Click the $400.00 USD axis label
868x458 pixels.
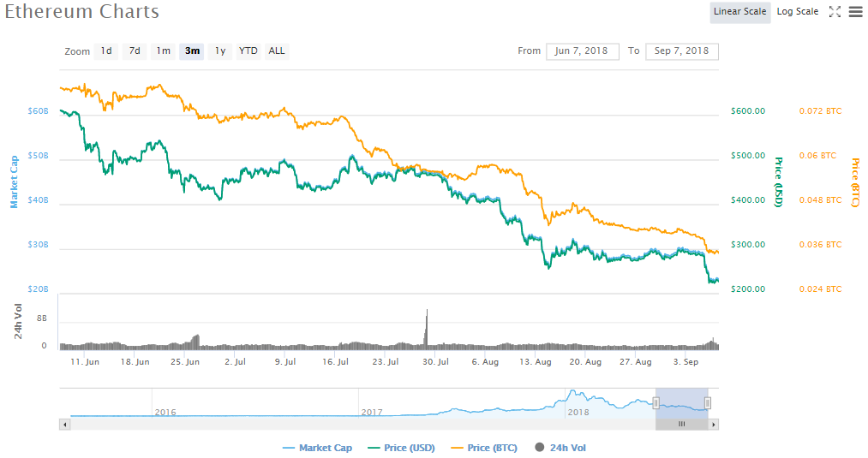[x=748, y=200]
